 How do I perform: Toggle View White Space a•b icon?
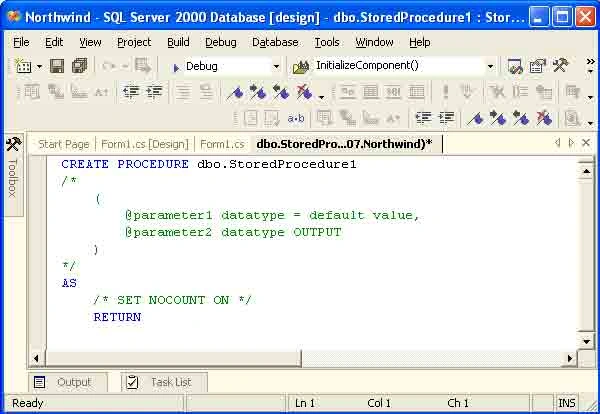[296, 119]
